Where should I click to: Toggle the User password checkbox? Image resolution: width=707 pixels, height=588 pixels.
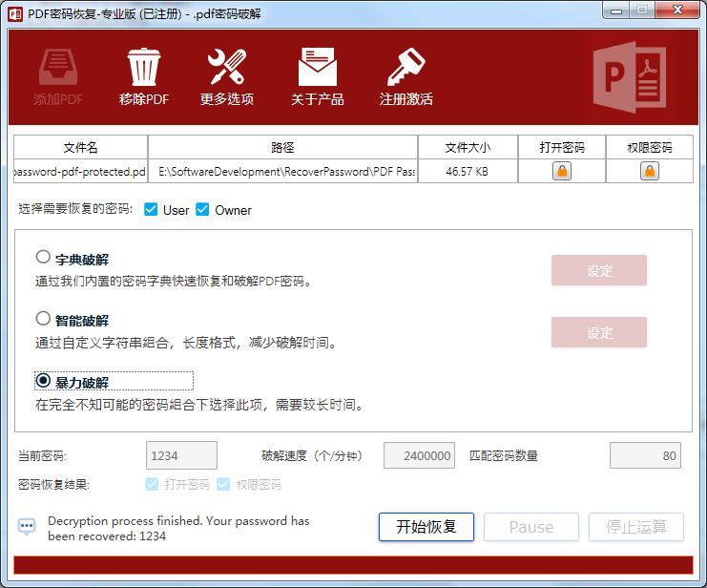(151, 209)
